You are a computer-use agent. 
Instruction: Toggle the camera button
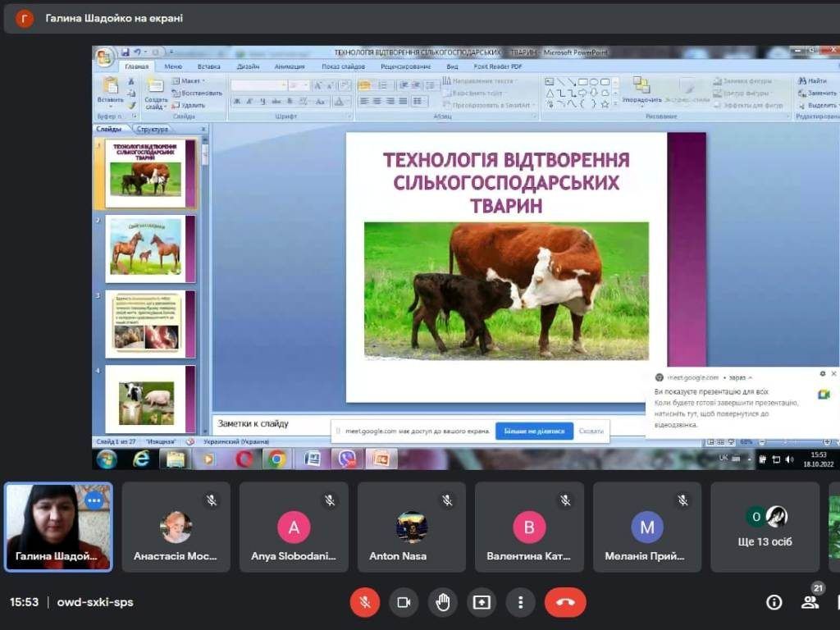tap(404, 602)
